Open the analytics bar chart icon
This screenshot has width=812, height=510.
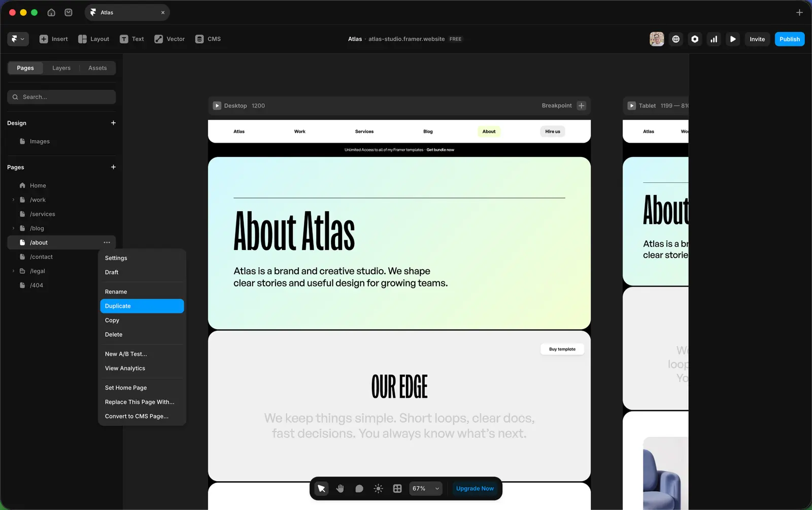coord(714,39)
